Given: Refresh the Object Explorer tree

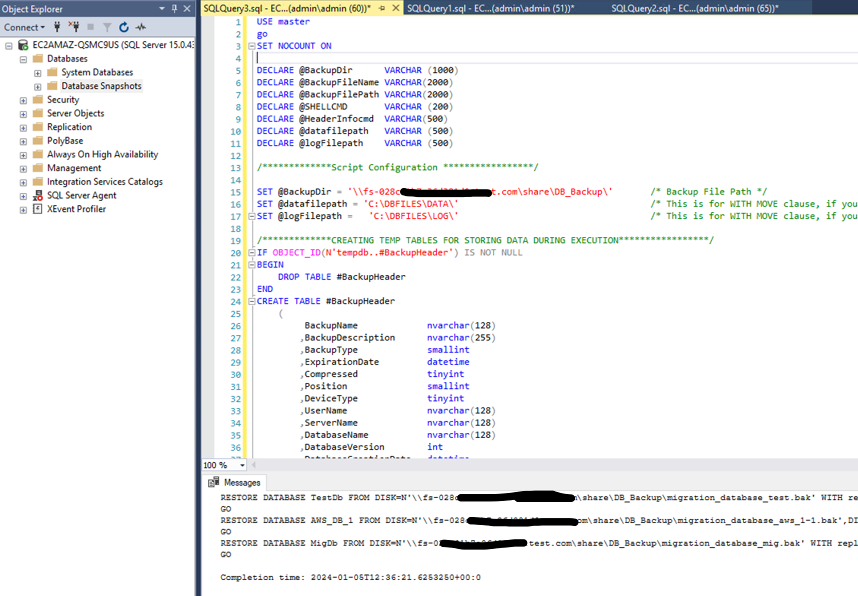Looking at the screenshot, I should pyautogui.click(x=124, y=27).
